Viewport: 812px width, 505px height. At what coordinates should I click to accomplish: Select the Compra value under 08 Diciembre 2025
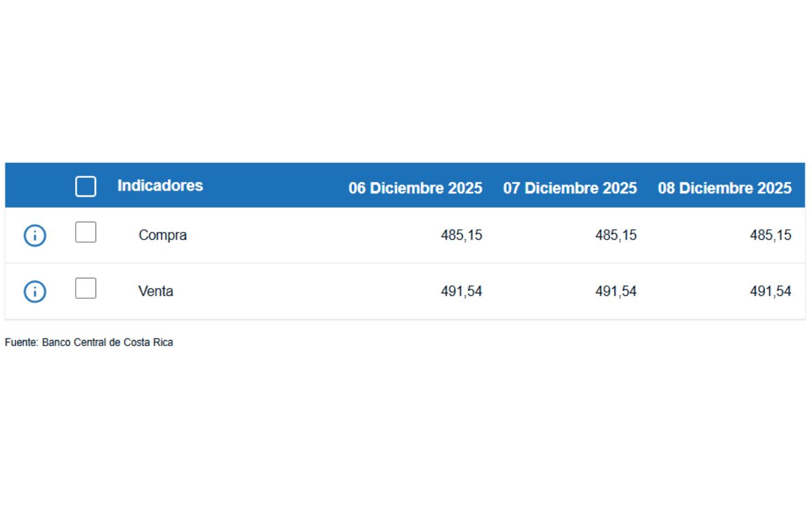(771, 235)
